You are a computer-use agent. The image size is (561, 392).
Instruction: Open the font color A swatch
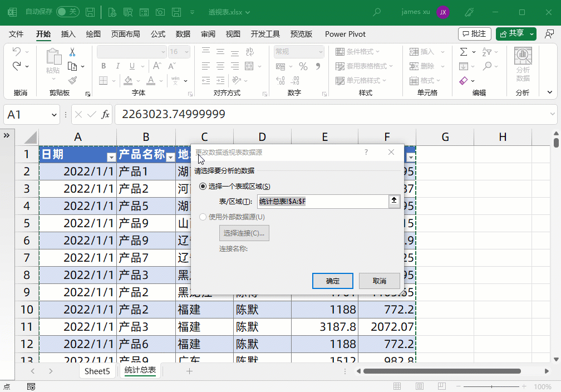[x=151, y=80]
